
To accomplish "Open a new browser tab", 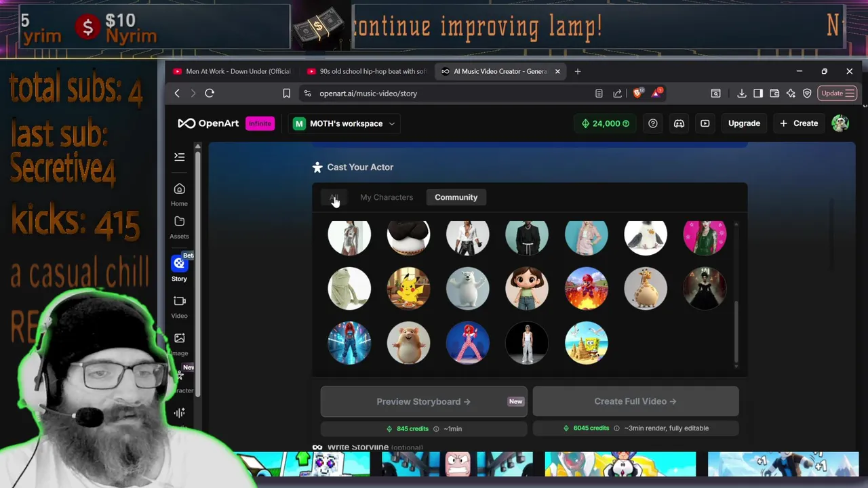I will 578,71.
